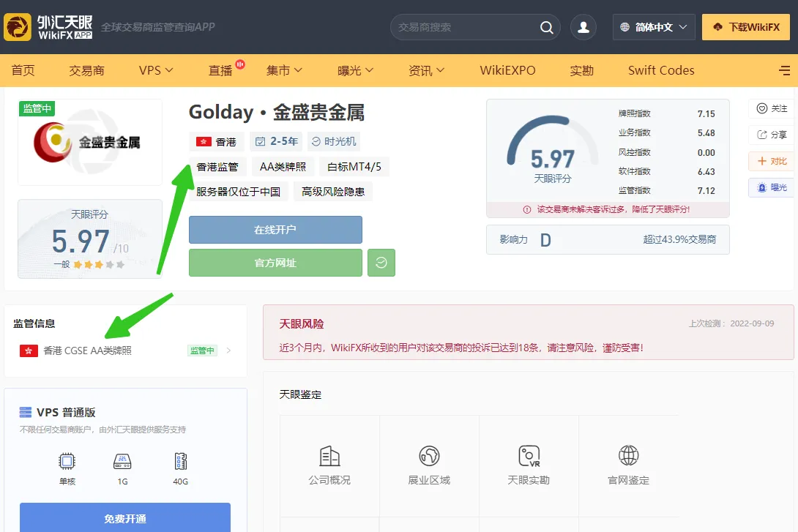Screen dimensions: 798x532
Task: Expand the 曝光 menu in nav bar
Action: tap(355, 70)
